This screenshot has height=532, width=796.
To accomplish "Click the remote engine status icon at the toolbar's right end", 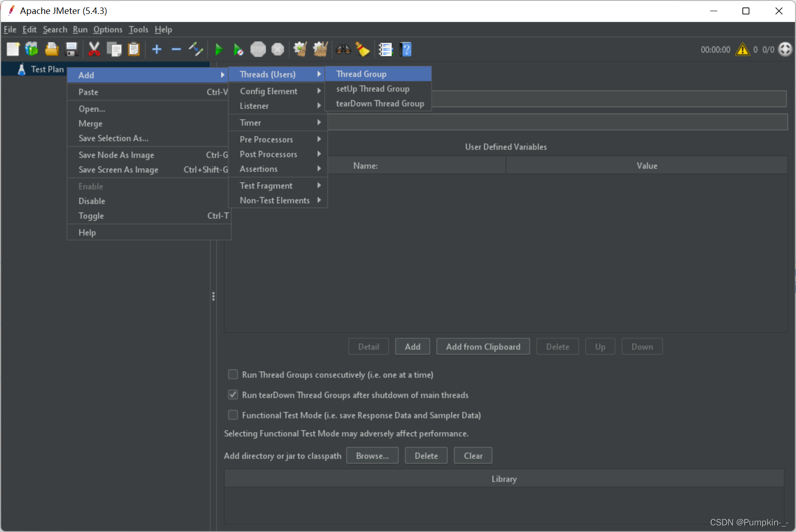I will click(x=785, y=49).
